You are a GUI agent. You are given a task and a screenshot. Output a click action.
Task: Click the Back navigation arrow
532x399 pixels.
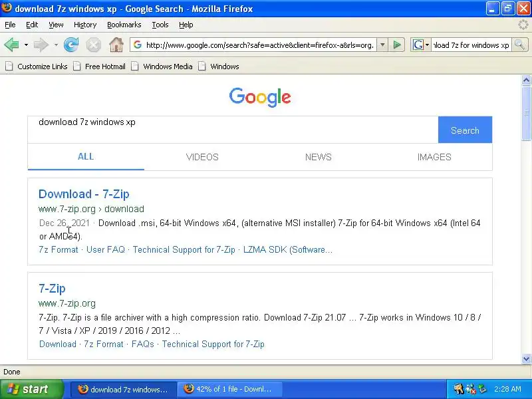(x=12, y=45)
